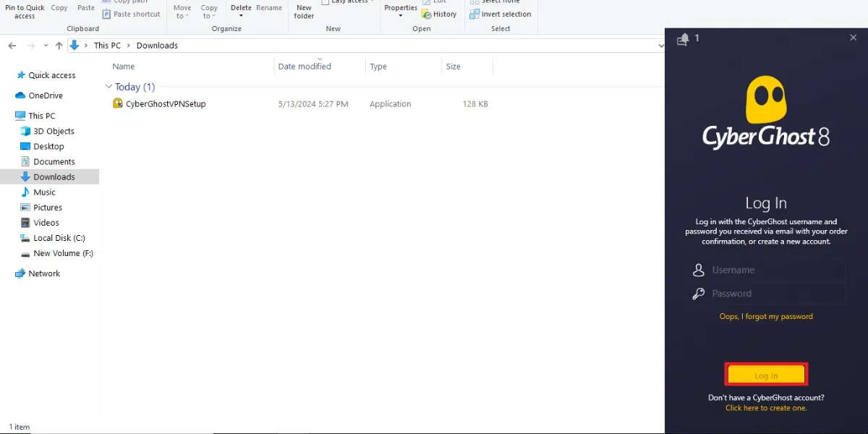Image resolution: width=868 pixels, height=434 pixels.
Task: Click the Network icon in sidebar
Action: tap(20, 273)
